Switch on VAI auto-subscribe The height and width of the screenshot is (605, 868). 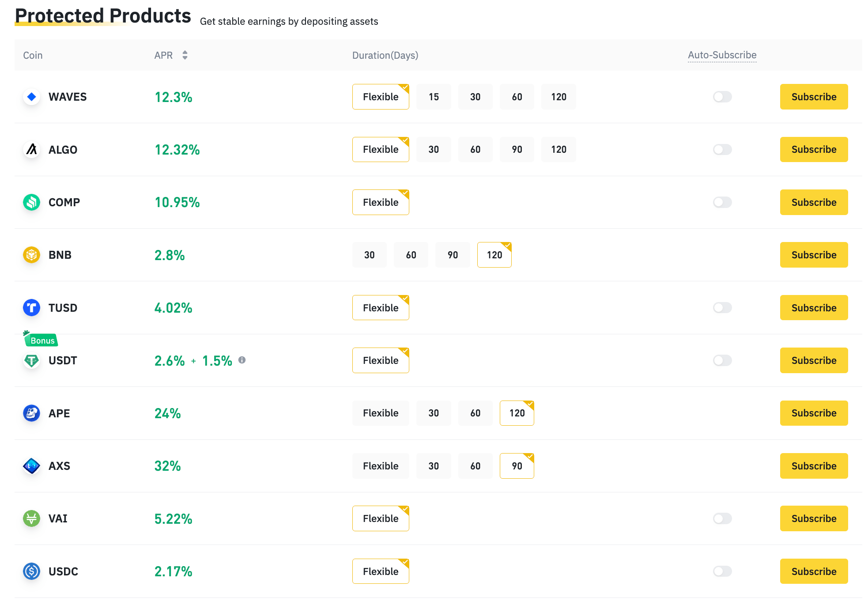point(722,518)
